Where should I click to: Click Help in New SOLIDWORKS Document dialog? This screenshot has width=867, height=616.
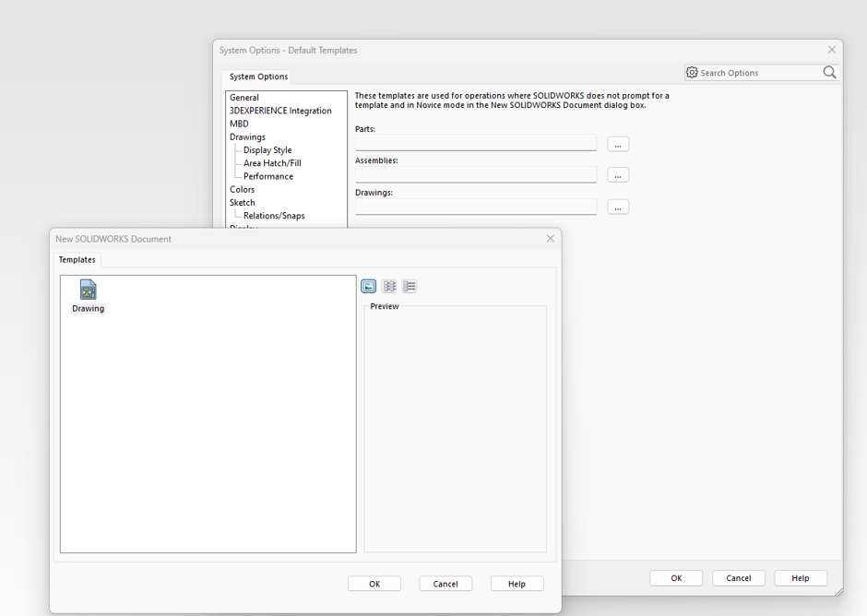pos(517,584)
